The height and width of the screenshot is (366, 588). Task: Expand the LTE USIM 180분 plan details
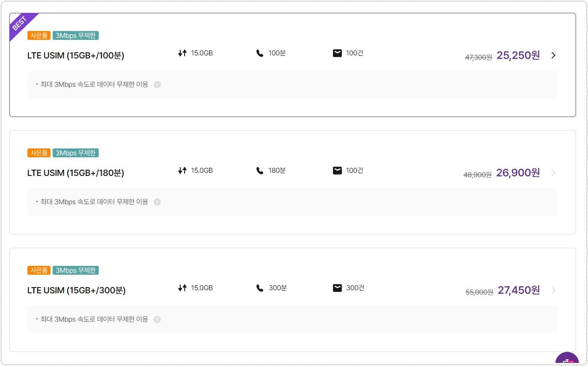coord(553,172)
